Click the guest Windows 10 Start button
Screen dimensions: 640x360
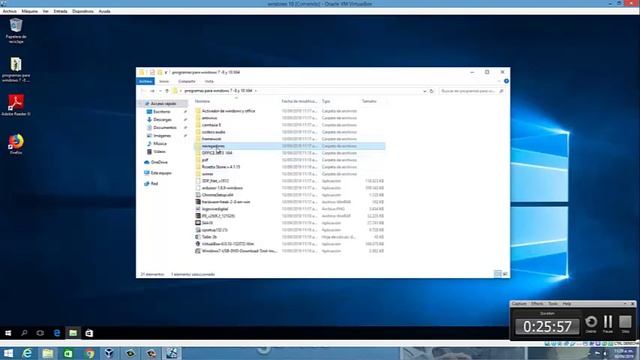pyautogui.click(x=8, y=333)
